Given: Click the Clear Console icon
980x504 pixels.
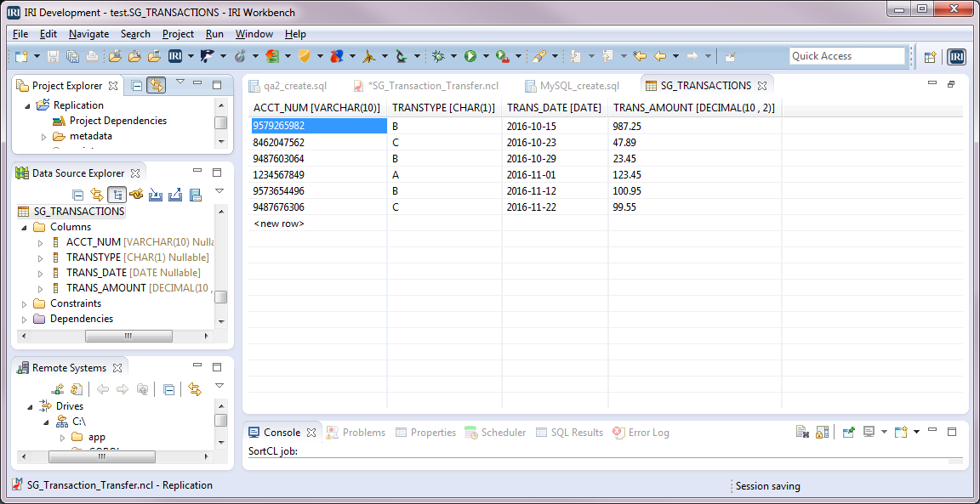Looking at the screenshot, I should 802,432.
